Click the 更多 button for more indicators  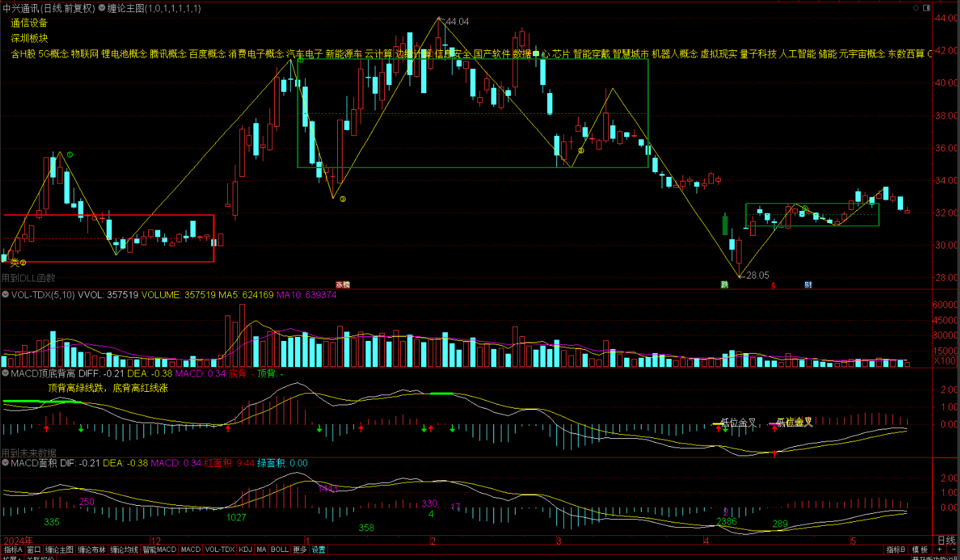click(x=300, y=550)
